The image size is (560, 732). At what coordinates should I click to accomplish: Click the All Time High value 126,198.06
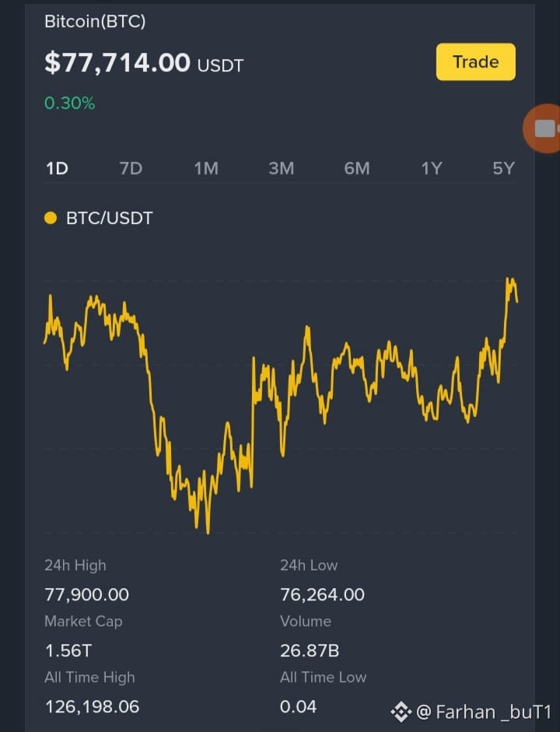(x=92, y=706)
